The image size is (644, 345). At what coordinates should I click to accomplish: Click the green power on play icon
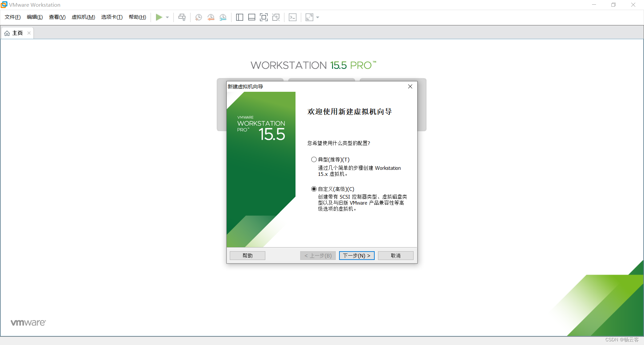coord(159,17)
